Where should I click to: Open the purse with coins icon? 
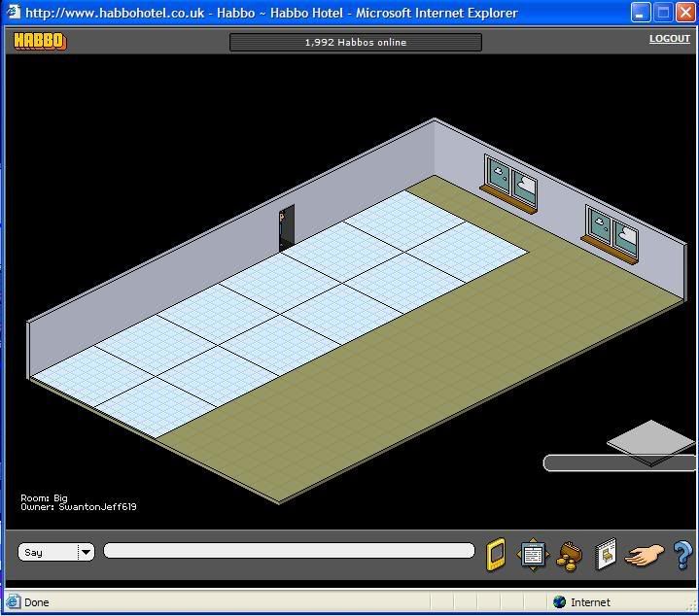tap(569, 556)
